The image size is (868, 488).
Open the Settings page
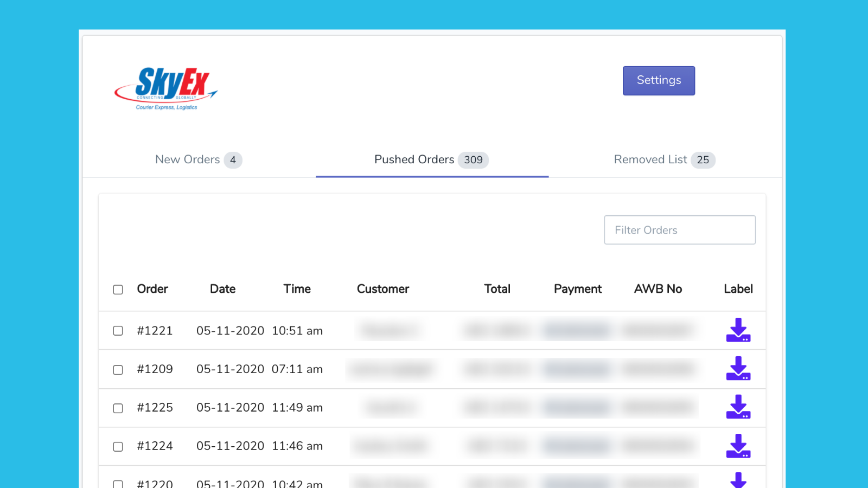point(659,80)
